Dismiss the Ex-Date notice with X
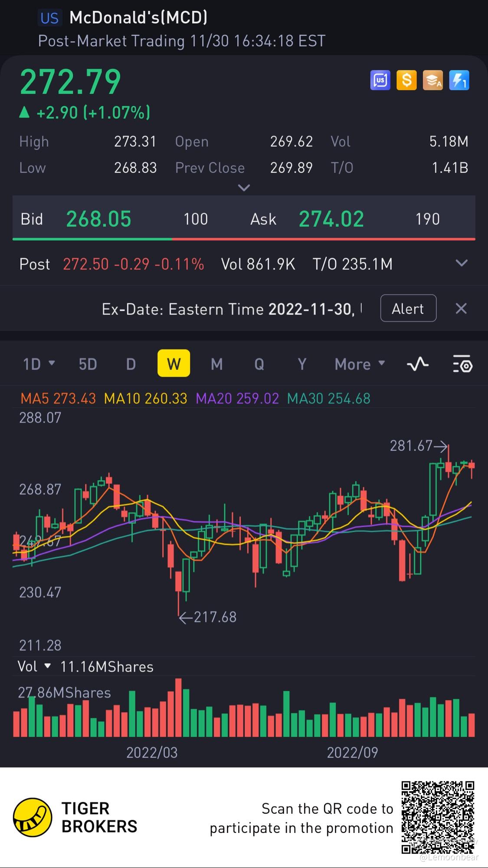 (461, 309)
